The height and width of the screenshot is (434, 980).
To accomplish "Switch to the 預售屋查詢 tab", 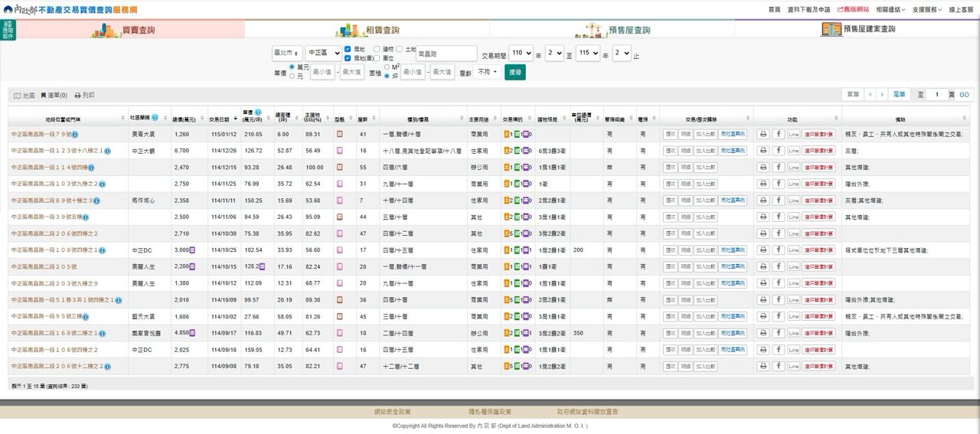I will coord(612,30).
